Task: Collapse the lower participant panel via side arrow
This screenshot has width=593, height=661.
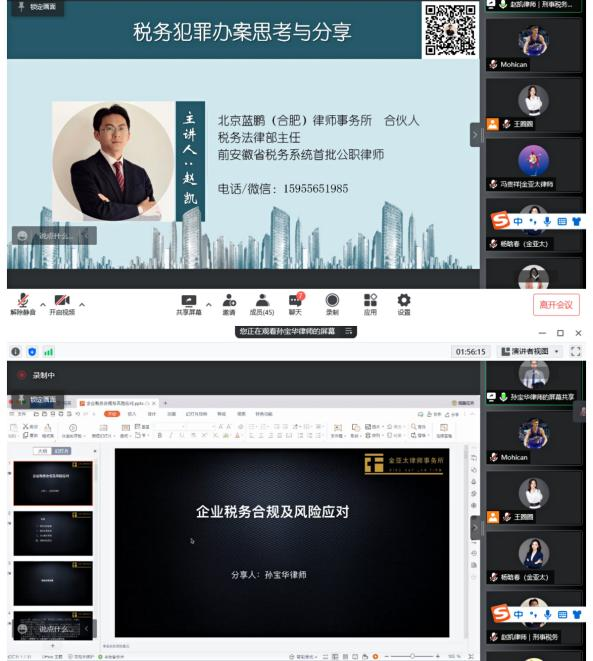Action: [475, 527]
